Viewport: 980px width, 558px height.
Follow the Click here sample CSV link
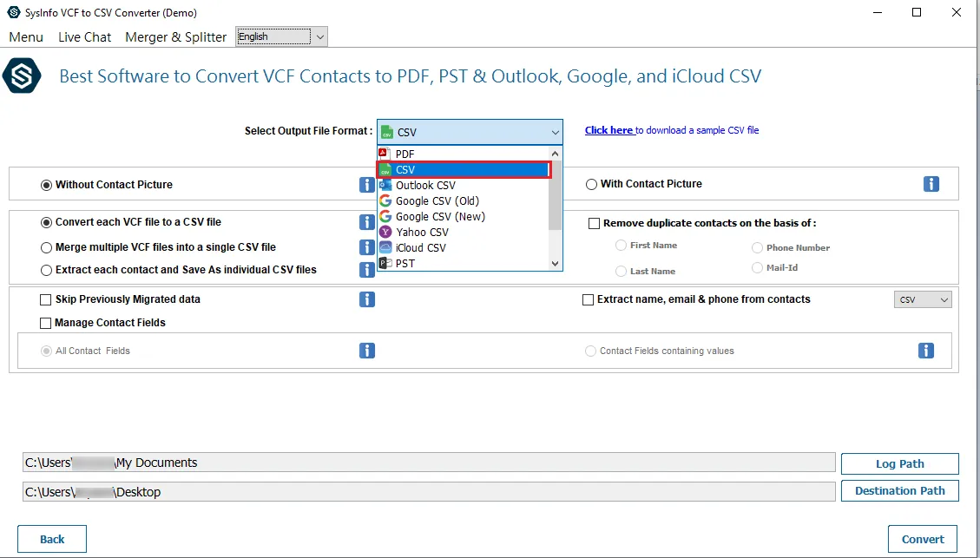click(608, 130)
